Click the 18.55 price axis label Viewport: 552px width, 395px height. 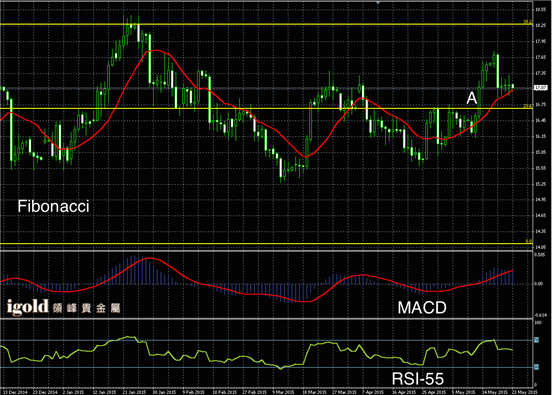point(540,10)
